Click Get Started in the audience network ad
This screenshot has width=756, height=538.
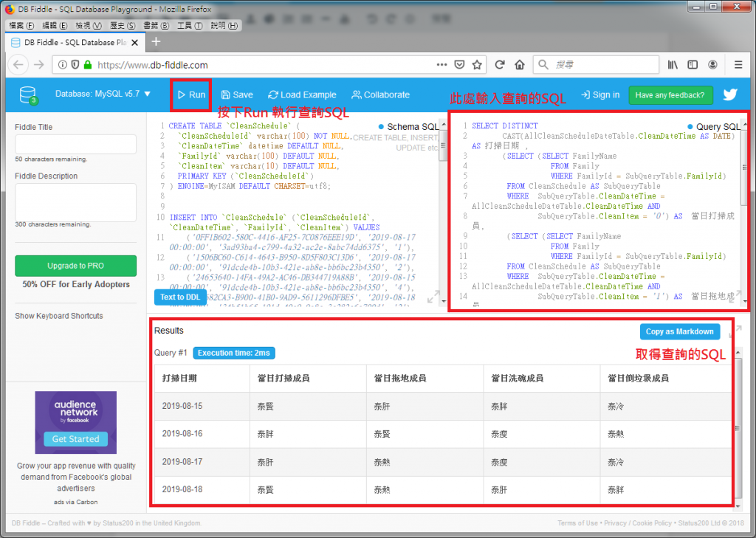tap(76, 439)
